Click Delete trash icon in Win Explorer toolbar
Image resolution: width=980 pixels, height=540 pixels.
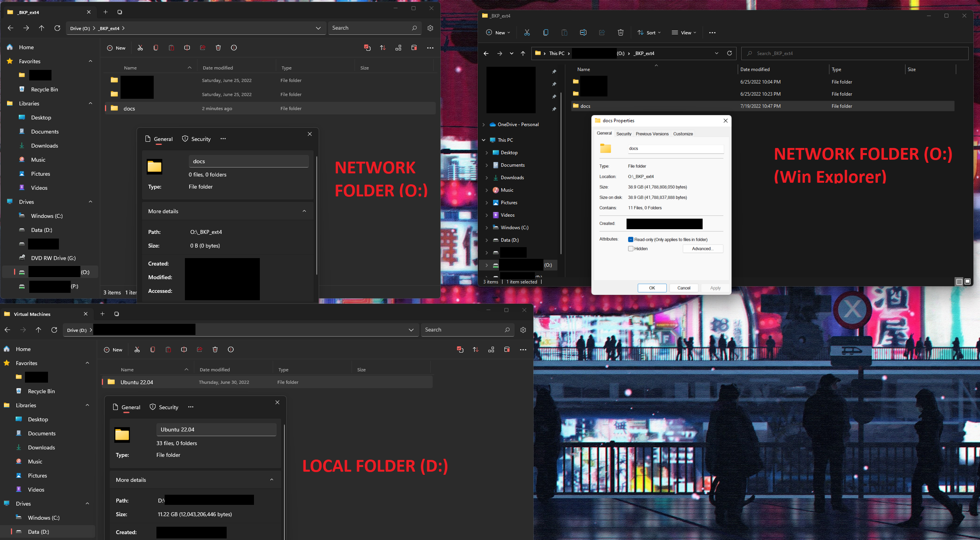[620, 32]
